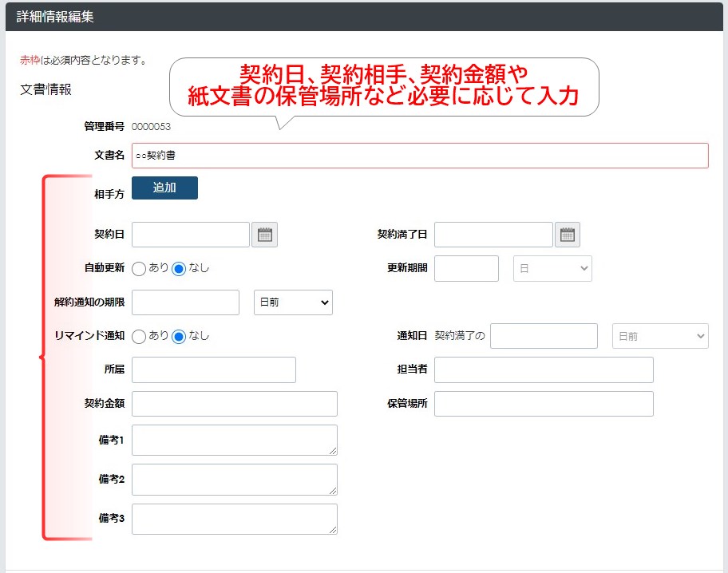
Task: Select 自動更新 あり radio button
Action: point(139,269)
